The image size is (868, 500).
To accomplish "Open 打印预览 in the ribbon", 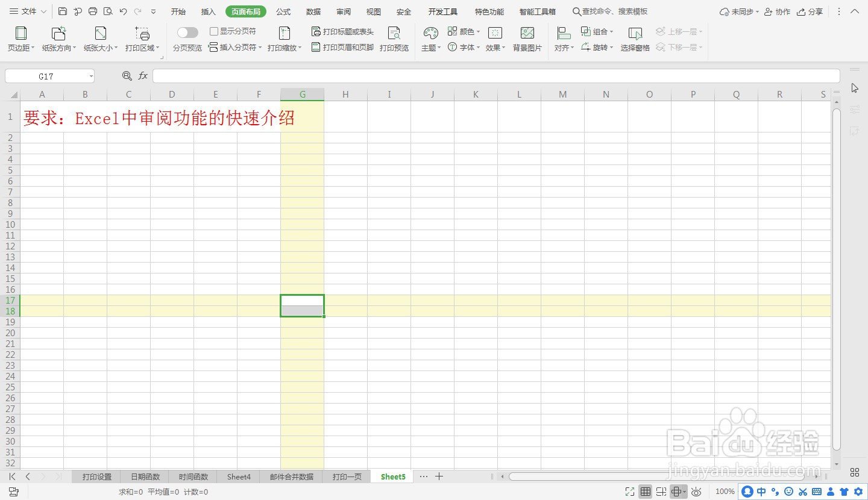I will (x=394, y=39).
